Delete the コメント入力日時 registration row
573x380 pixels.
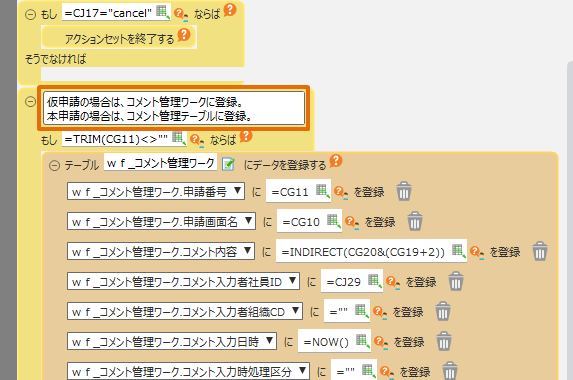[444, 341]
